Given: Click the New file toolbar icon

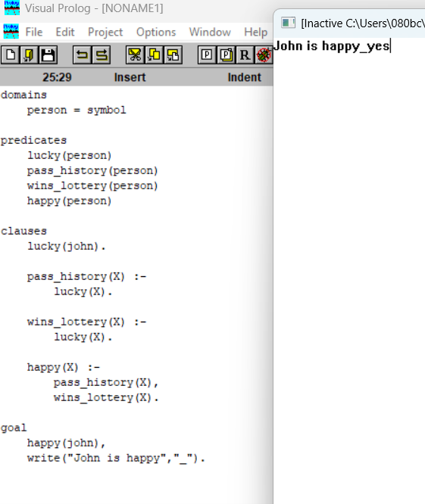Looking at the screenshot, I should pos(10,55).
